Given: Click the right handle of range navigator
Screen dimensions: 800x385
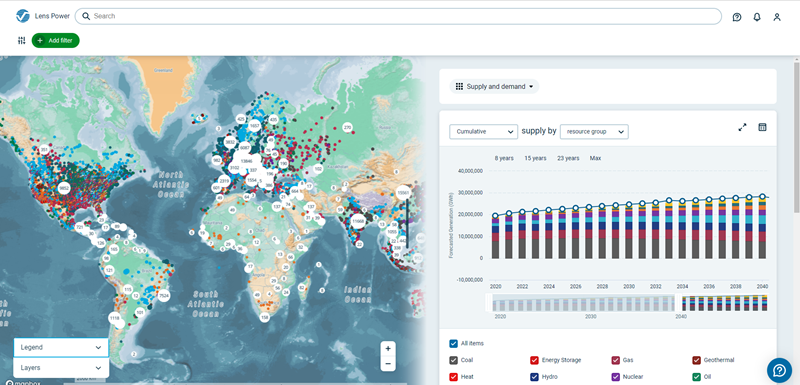Looking at the screenshot, I should (x=679, y=303).
